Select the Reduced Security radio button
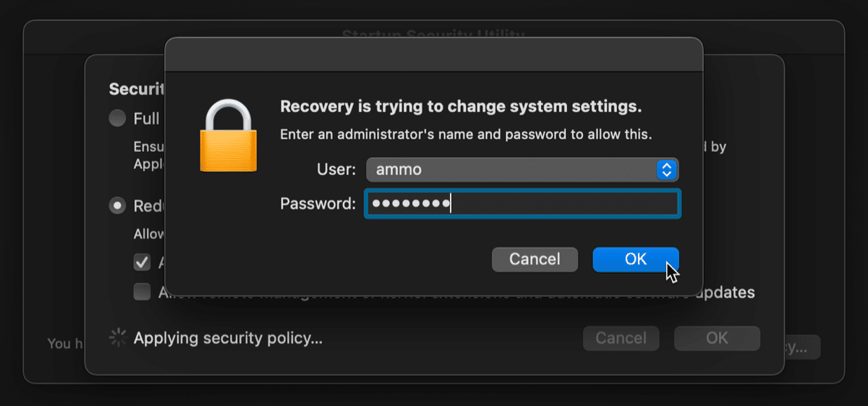Viewport: 868px width, 406px height. 117,206
